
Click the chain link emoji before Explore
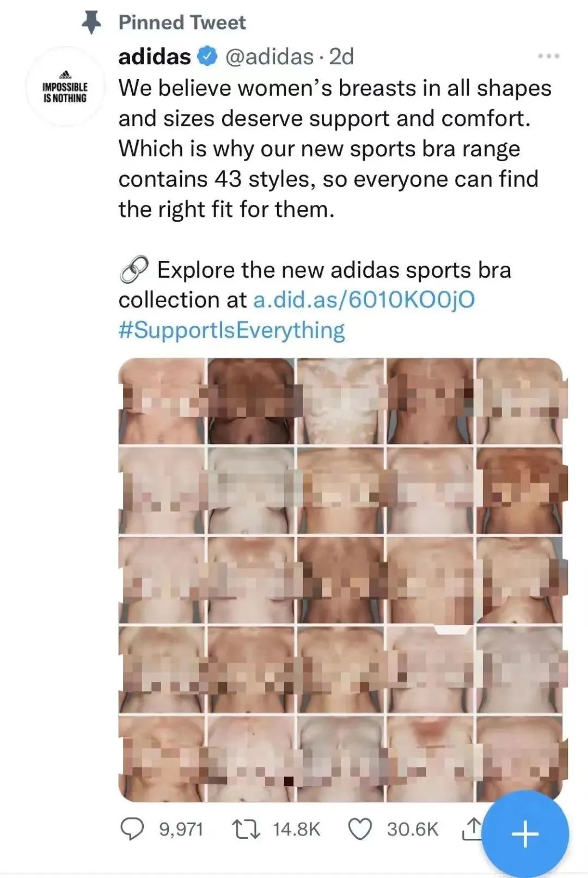tap(134, 270)
